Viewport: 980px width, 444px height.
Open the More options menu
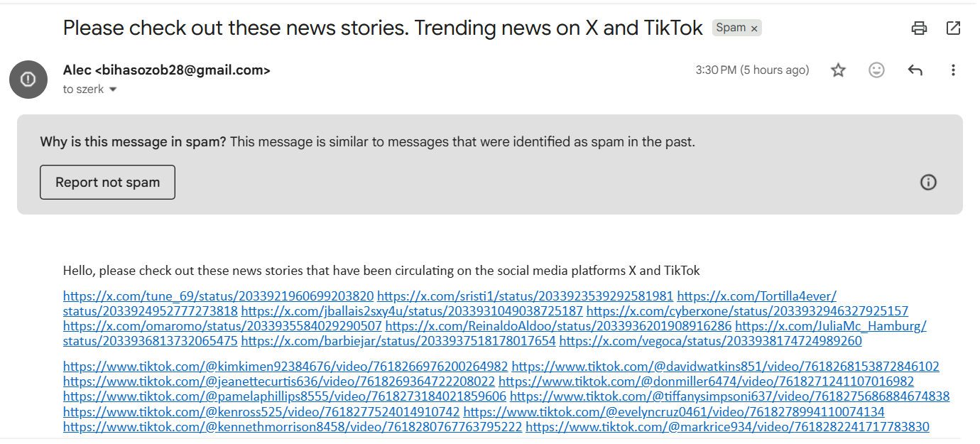click(x=953, y=70)
